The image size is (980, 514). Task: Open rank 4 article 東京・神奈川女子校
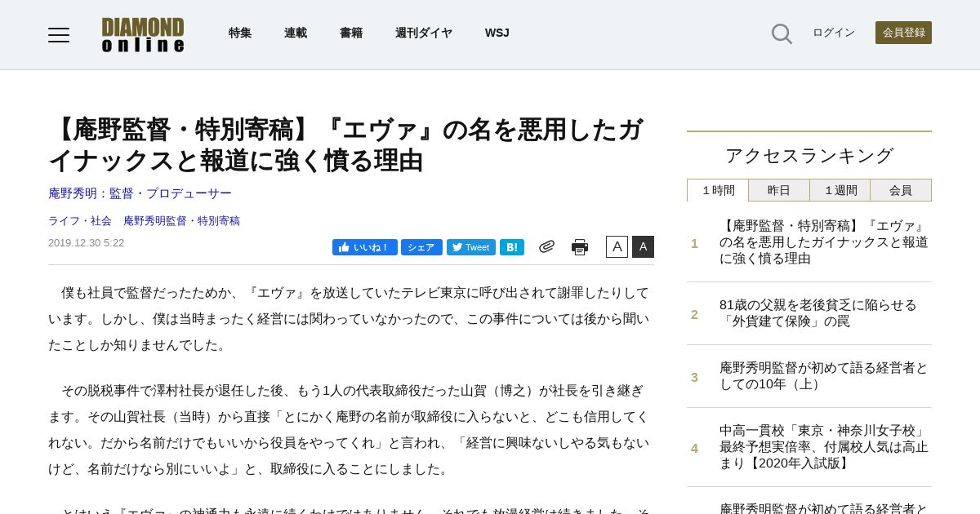point(824,447)
